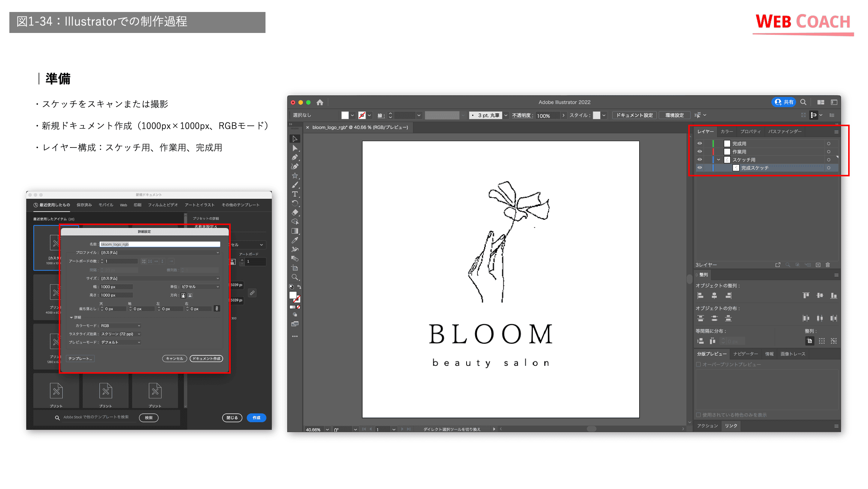The height and width of the screenshot is (489, 868).
Task: Click the align to artboard icon
Action: 810,341
